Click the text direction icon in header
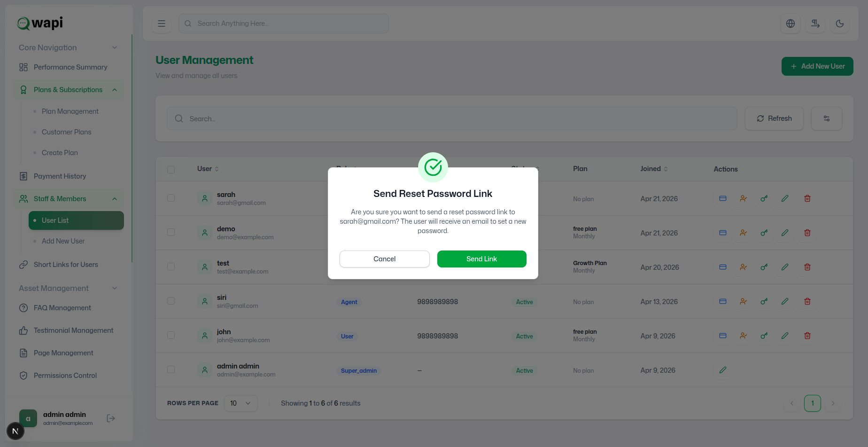868x447 pixels. click(815, 24)
